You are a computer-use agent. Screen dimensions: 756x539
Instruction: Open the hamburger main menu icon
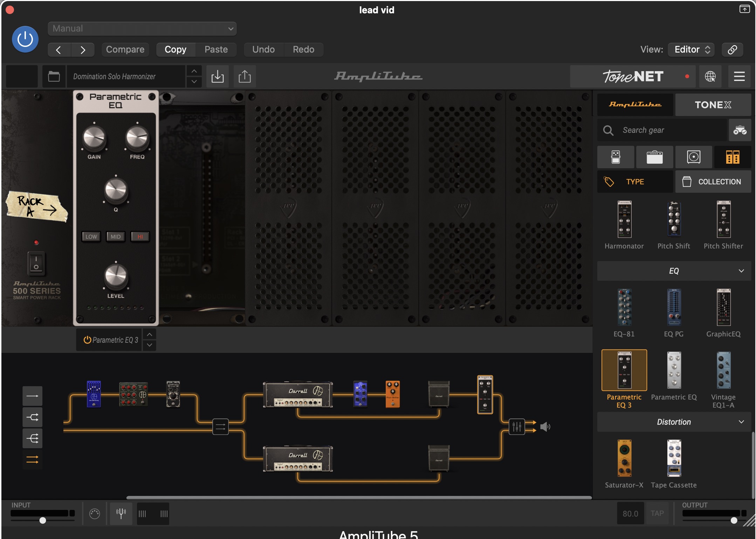(739, 76)
